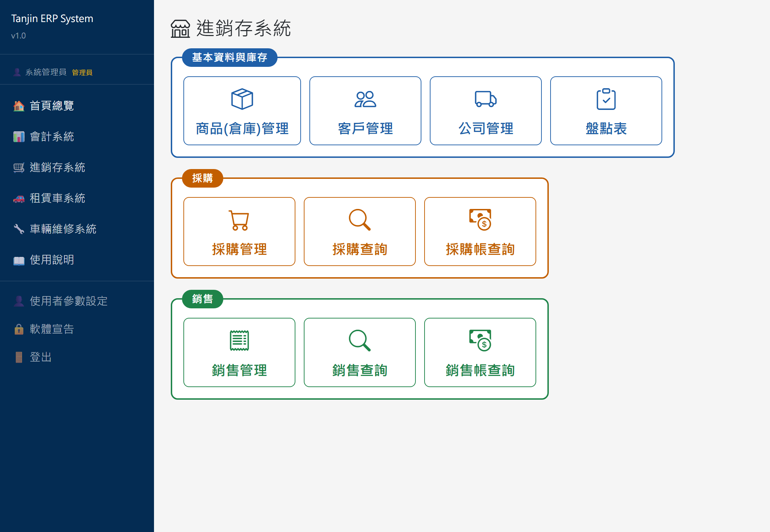Open 使用說明 sidebar entry
The width and height of the screenshot is (770, 532).
pyautogui.click(x=77, y=260)
